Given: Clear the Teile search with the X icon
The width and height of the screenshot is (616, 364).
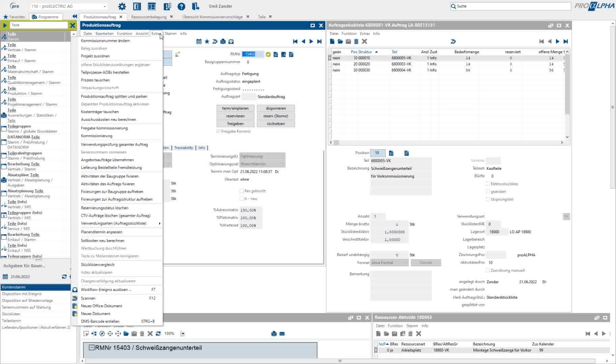Looking at the screenshot, I should pos(73,25).
